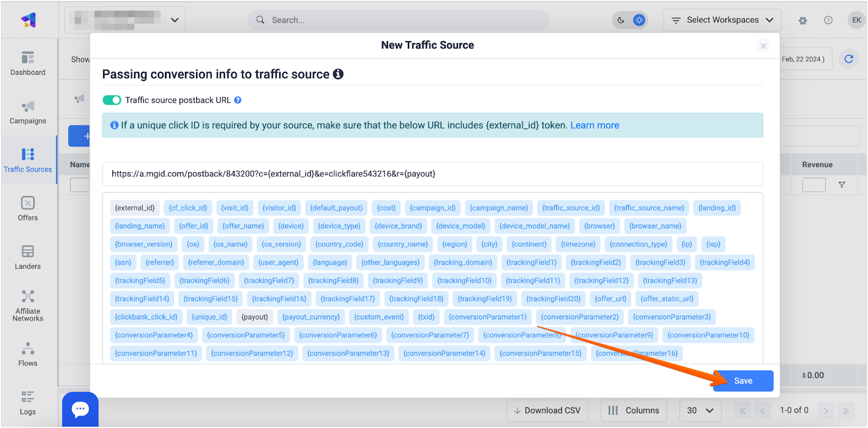The height and width of the screenshot is (428, 868).
Task: Save the new traffic source
Action: (743, 381)
